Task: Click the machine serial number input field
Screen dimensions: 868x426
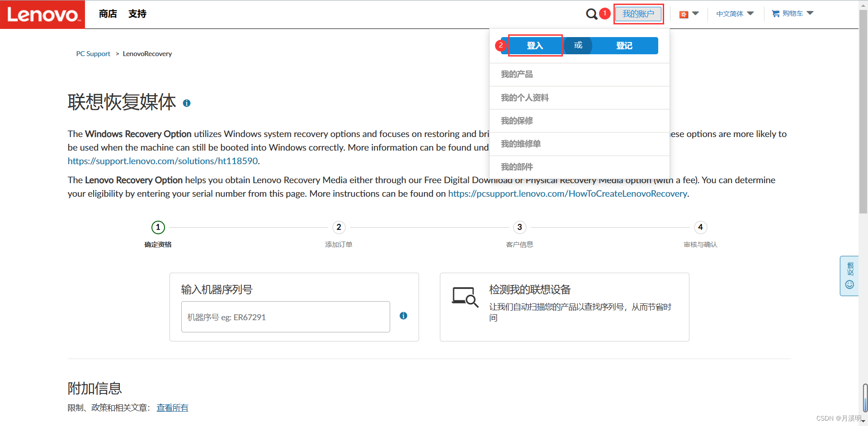Action: [x=285, y=317]
